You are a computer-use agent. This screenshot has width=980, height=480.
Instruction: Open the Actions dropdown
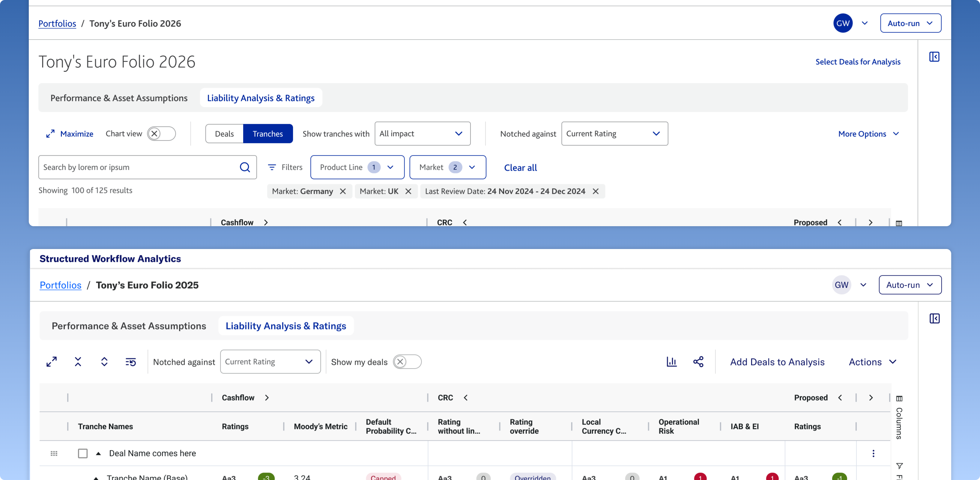click(x=872, y=362)
